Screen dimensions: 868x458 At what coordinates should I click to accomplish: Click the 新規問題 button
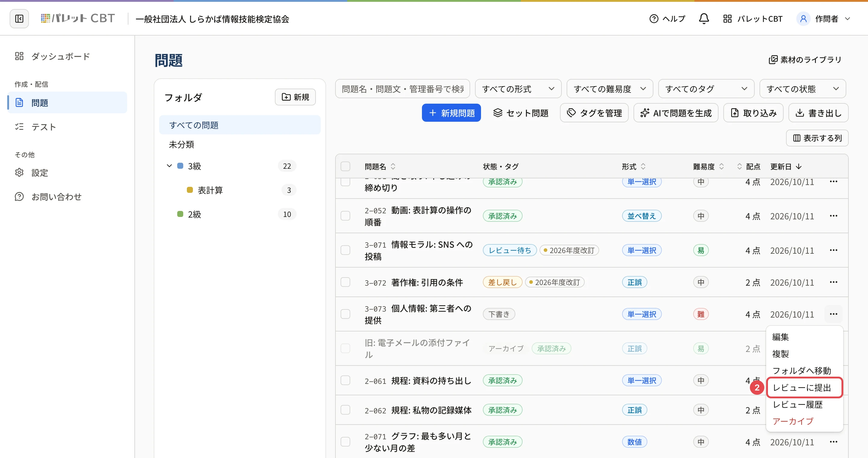point(451,113)
